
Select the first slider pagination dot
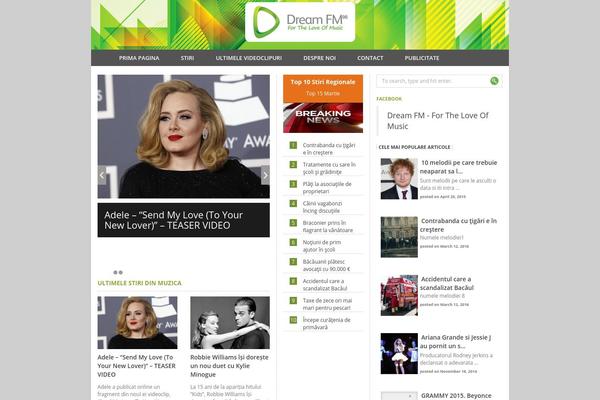pos(115,273)
